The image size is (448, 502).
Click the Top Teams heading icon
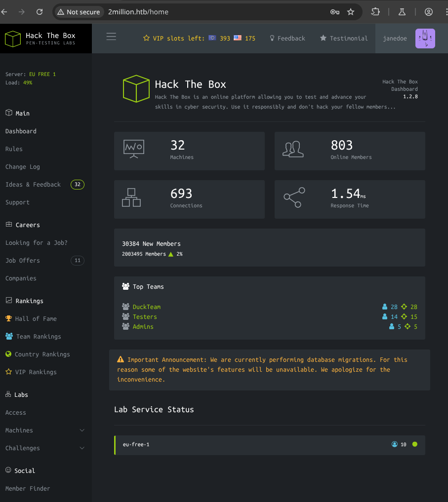[125, 286]
